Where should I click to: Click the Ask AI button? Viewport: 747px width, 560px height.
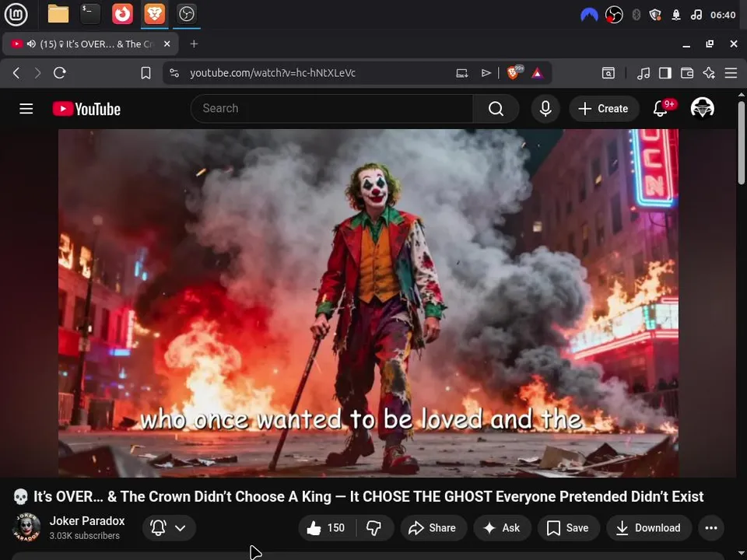502,527
